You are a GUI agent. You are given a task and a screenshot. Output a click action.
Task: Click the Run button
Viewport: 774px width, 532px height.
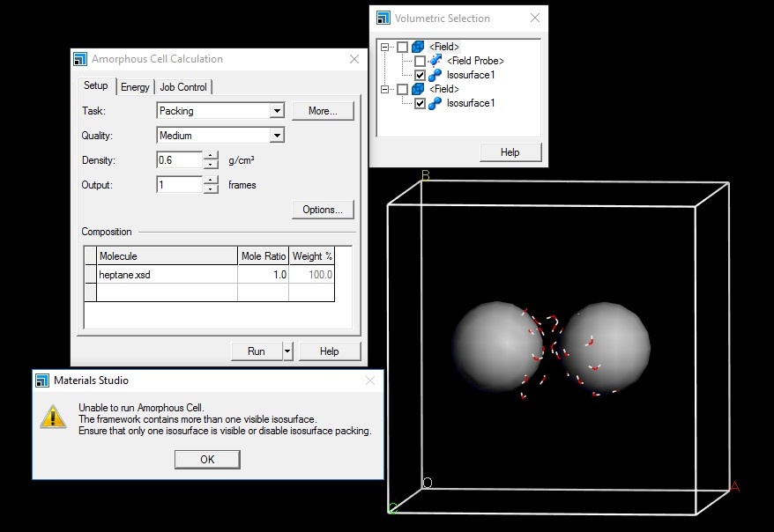click(257, 351)
